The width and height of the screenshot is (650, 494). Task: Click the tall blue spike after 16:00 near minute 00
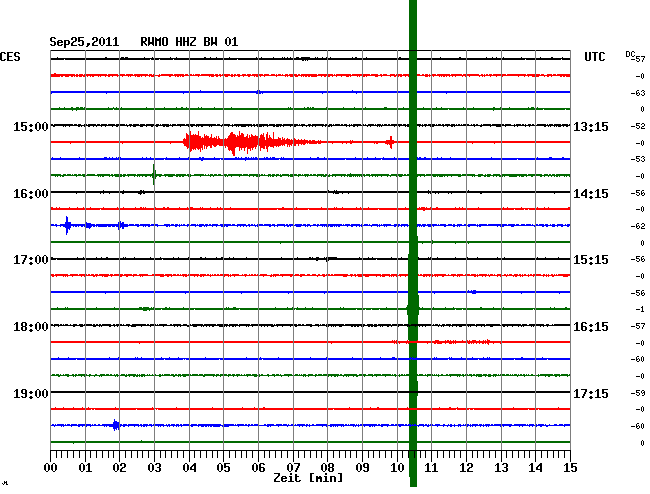click(x=67, y=225)
